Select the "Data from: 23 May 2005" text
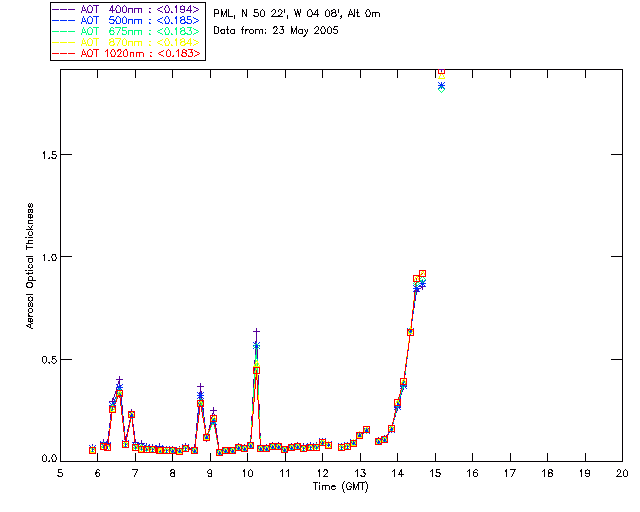 (276, 30)
